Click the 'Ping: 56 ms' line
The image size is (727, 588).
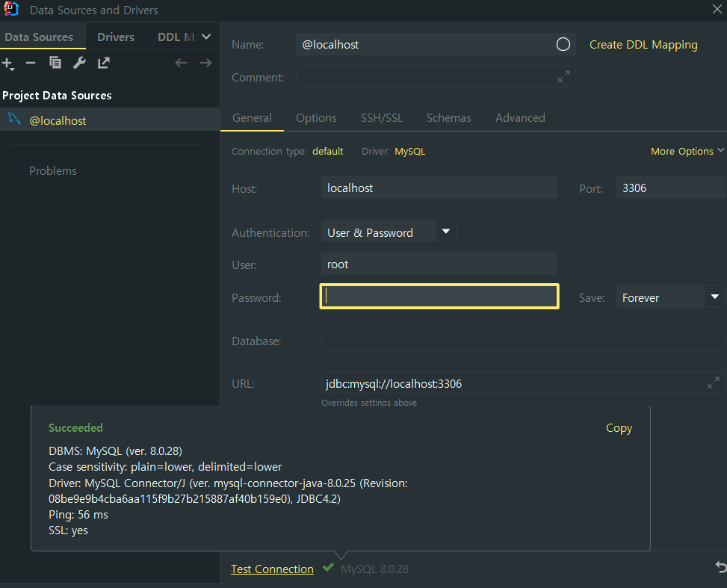pyautogui.click(x=78, y=515)
